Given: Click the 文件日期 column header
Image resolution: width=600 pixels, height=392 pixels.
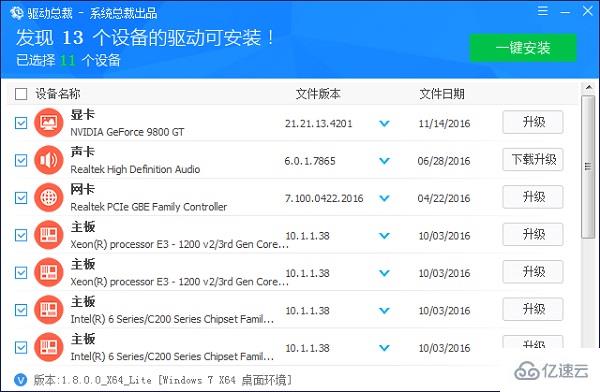Looking at the screenshot, I should (442, 94).
